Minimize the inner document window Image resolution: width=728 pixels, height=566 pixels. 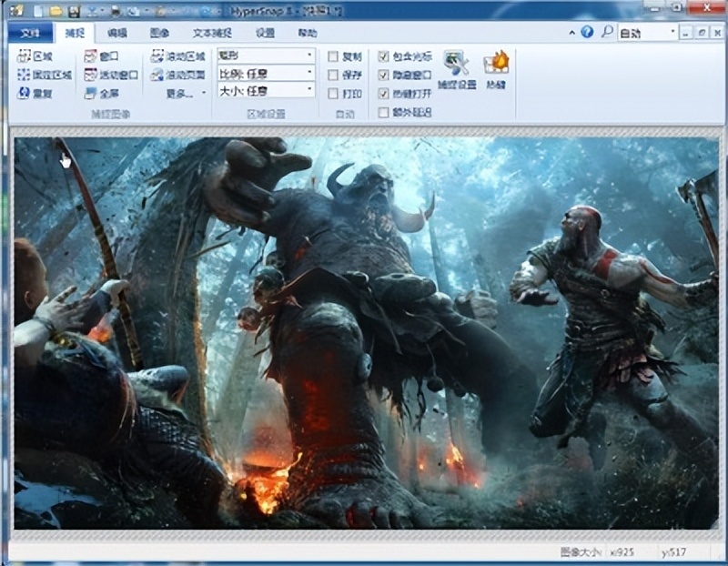686,32
